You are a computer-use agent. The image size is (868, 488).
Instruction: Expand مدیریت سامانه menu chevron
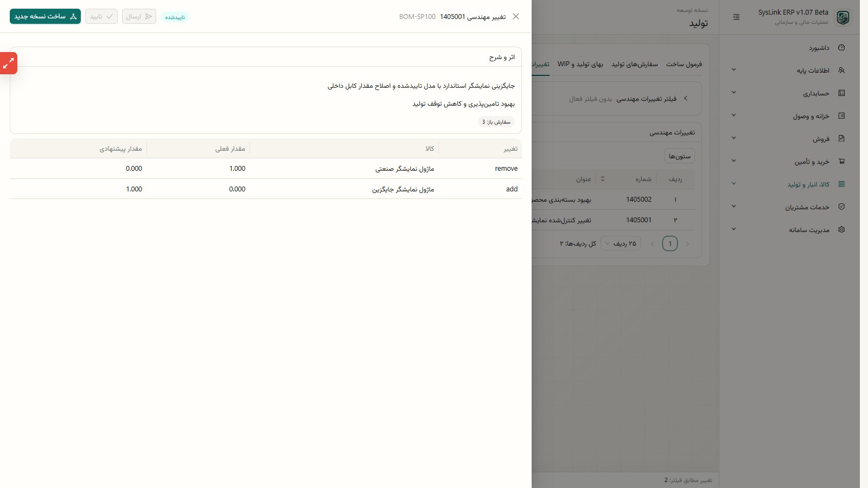733,229
